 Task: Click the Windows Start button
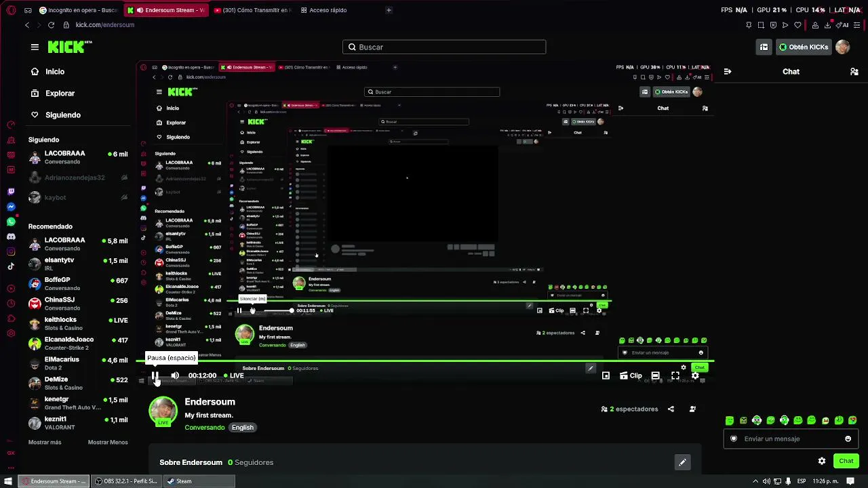[x=8, y=481]
